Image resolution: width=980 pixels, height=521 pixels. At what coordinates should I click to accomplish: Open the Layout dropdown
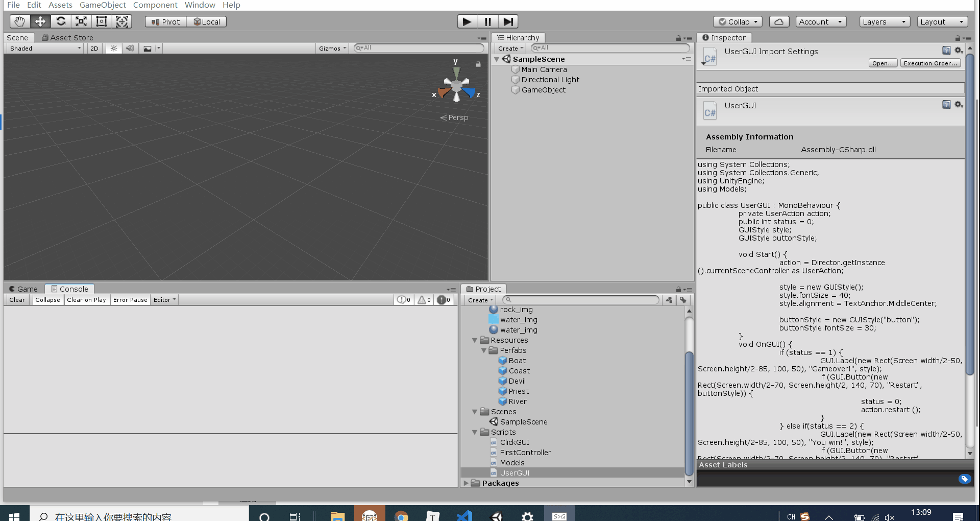pyautogui.click(x=943, y=22)
